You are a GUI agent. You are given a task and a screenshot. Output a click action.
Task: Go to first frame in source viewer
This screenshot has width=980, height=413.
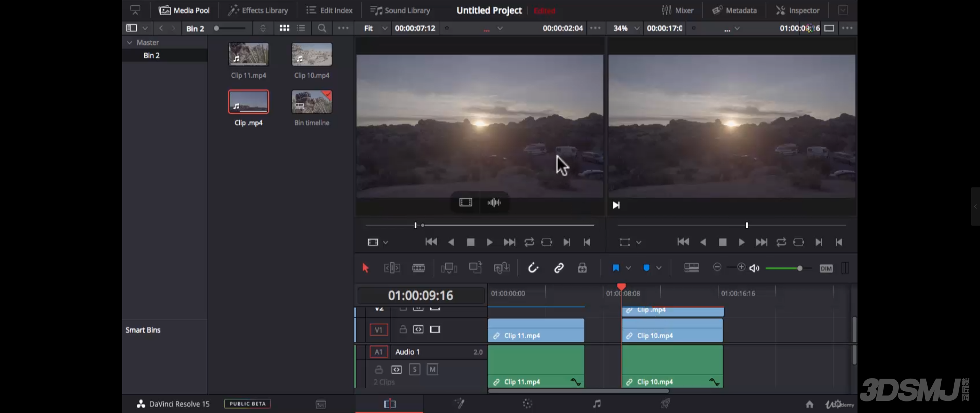[431, 242]
